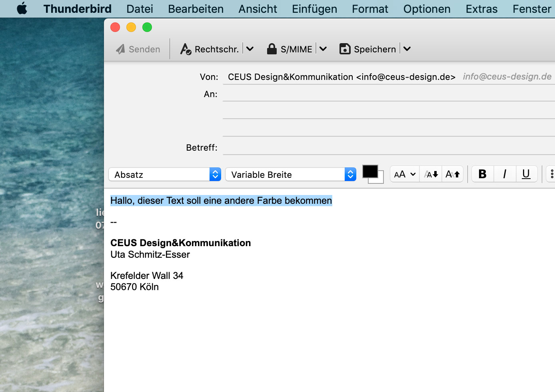Open the Absatz paragraph style dropdown
Viewport: 555px width, 392px height.
(x=165, y=174)
